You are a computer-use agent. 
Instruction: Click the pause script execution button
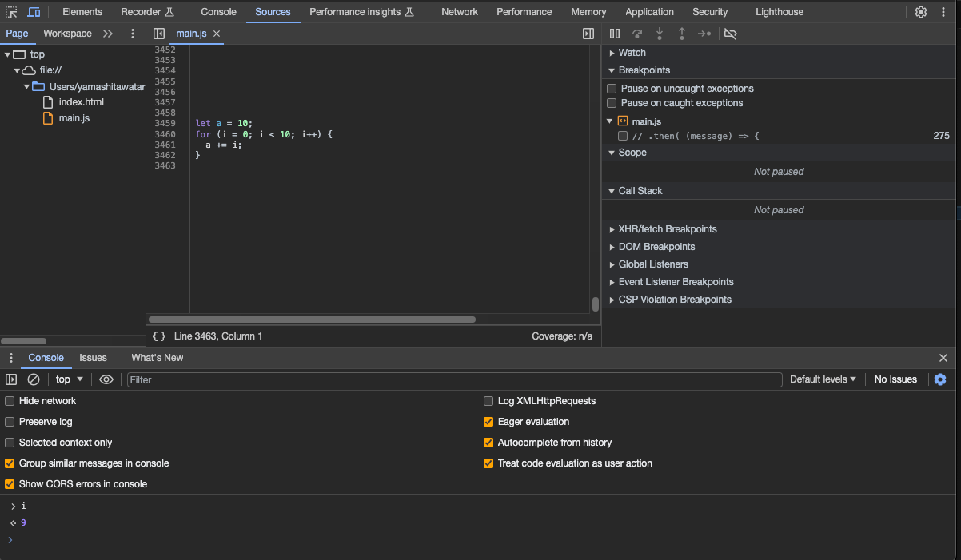tap(614, 34)
